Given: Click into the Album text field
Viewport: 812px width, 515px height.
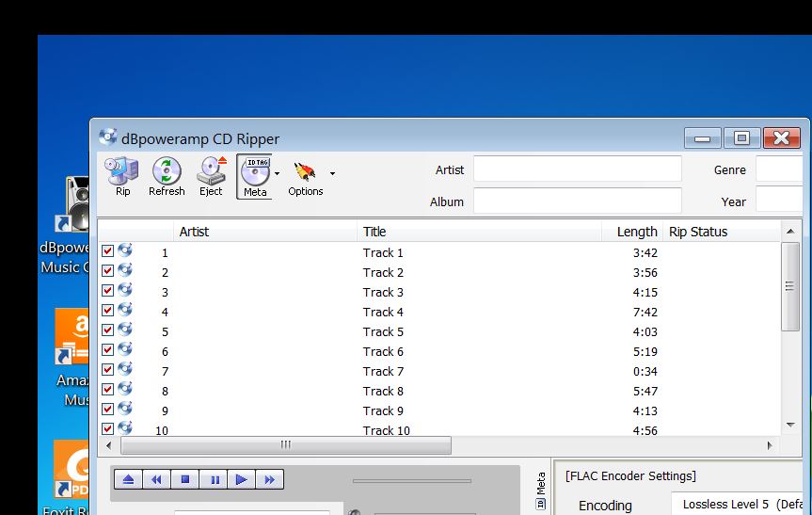Looking at the screenshot, I should (x=577, y=201).
